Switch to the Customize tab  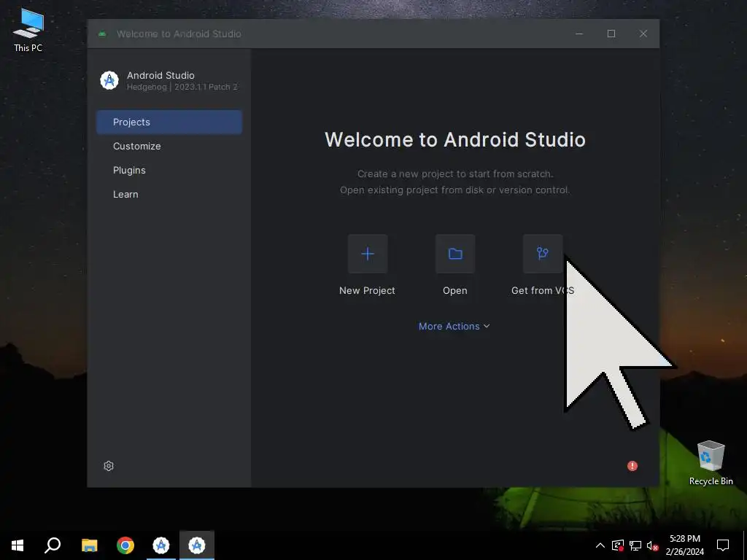click(136, 146)
